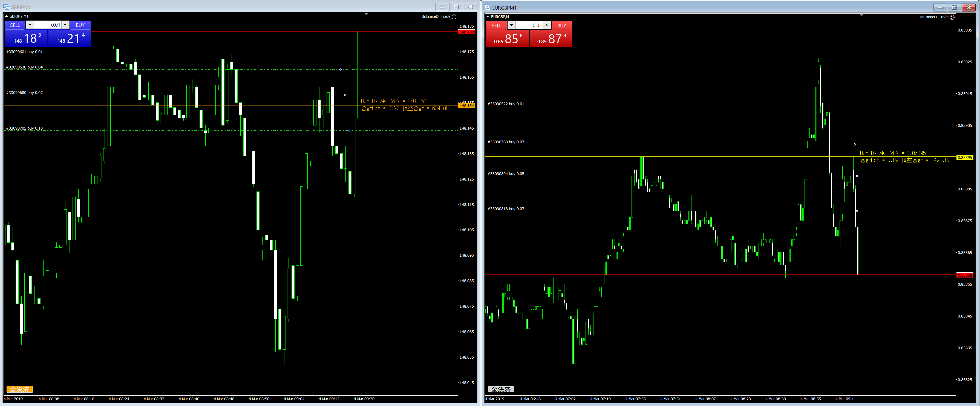Viewport: 980px width, 406px height.
Task: Click the GBPJPY lot volume input field
Action: click(48, 25)
